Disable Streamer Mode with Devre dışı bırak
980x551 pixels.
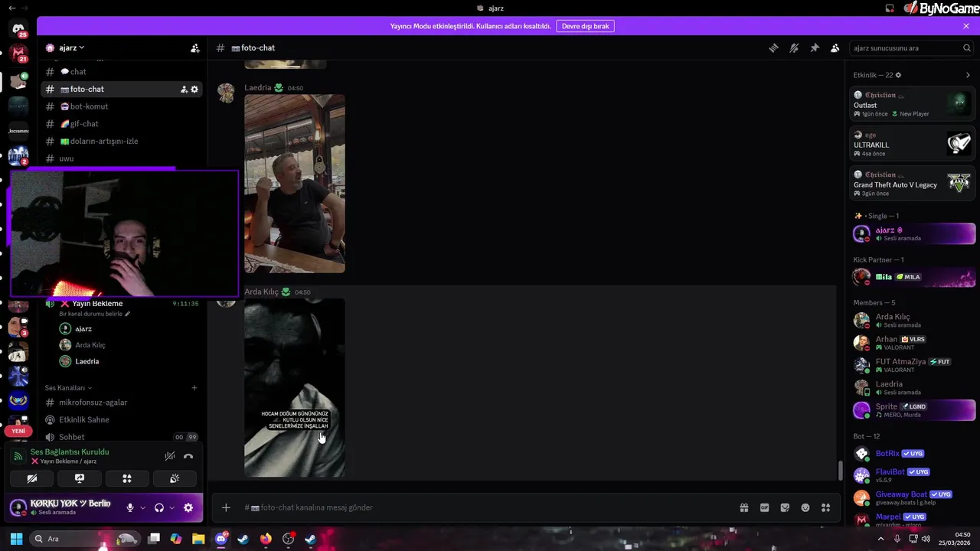tap(585, 26)
